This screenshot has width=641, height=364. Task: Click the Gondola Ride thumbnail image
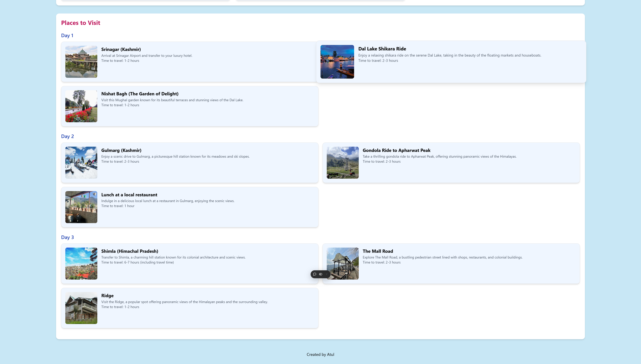[343, 163]
